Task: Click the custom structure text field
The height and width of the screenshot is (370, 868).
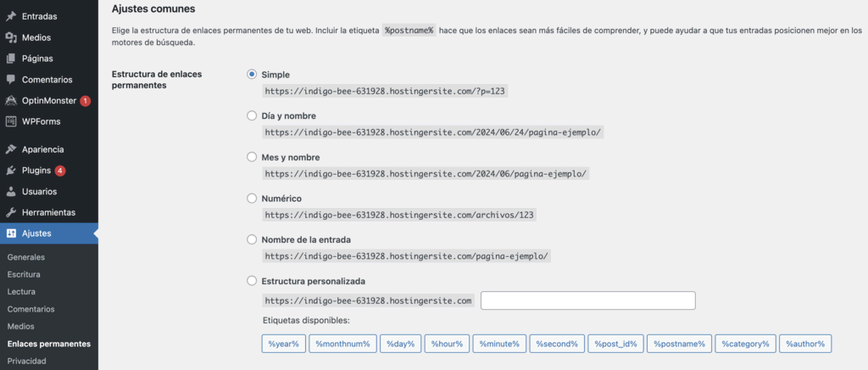Action: [x=587, y=300]
